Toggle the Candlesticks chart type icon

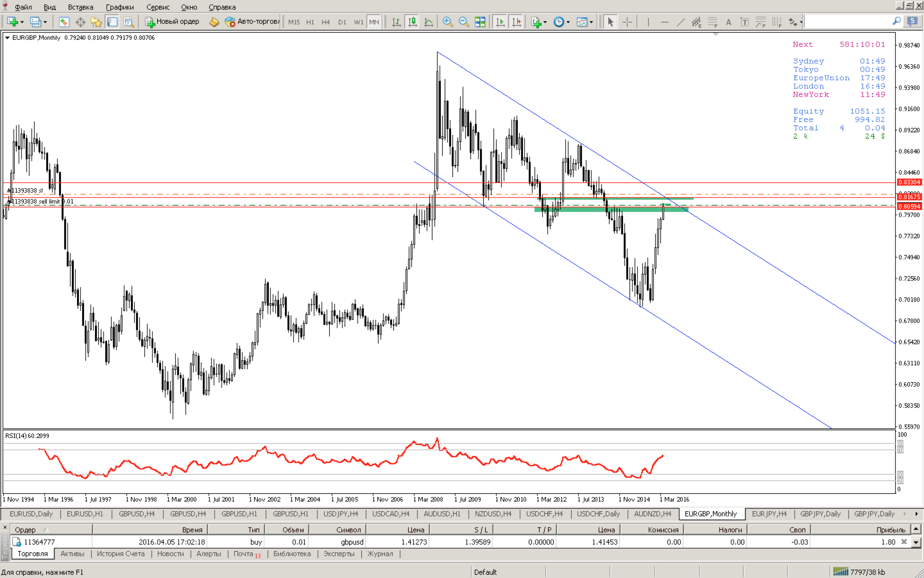(x=413, y=22)
